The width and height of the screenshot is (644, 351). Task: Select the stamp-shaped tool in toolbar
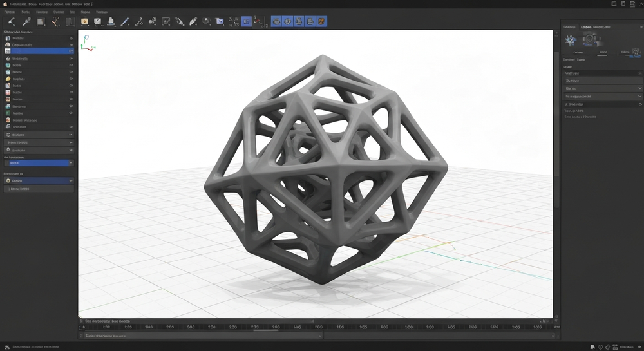(111, 22)
